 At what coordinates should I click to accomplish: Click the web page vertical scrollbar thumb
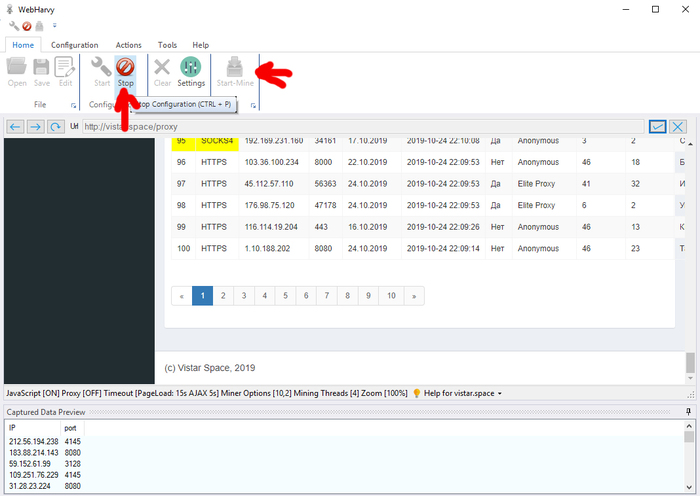tap(689, 362)
